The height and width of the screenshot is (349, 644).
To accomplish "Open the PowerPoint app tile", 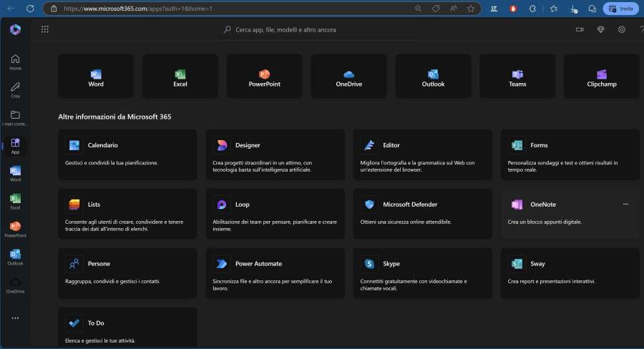I will [x=264, y=77].
